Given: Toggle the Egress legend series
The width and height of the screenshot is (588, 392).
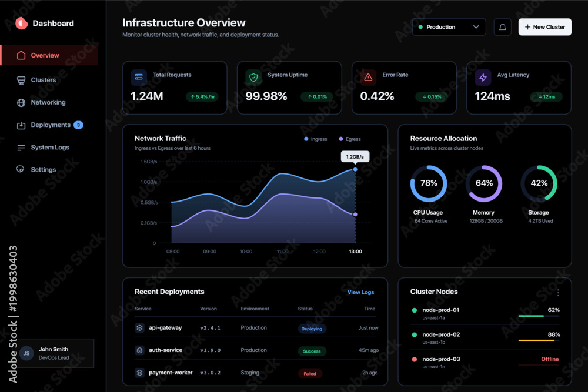Looking at the screenshot, I should pos(350,139).
